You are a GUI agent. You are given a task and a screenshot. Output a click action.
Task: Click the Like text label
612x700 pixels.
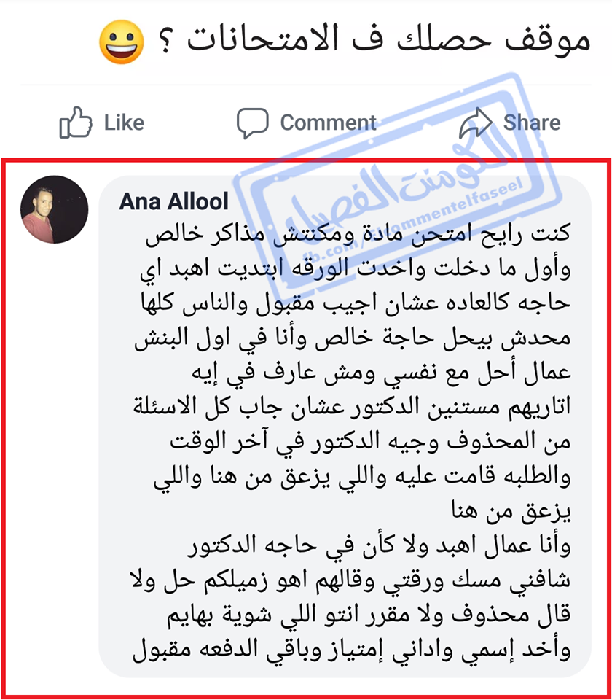(124, 122)
